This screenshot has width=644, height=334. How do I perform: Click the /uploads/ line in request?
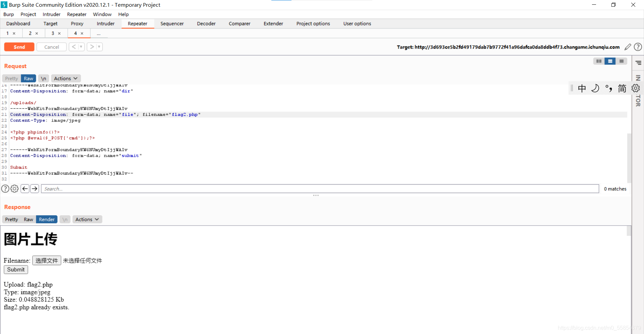(23, 103)
